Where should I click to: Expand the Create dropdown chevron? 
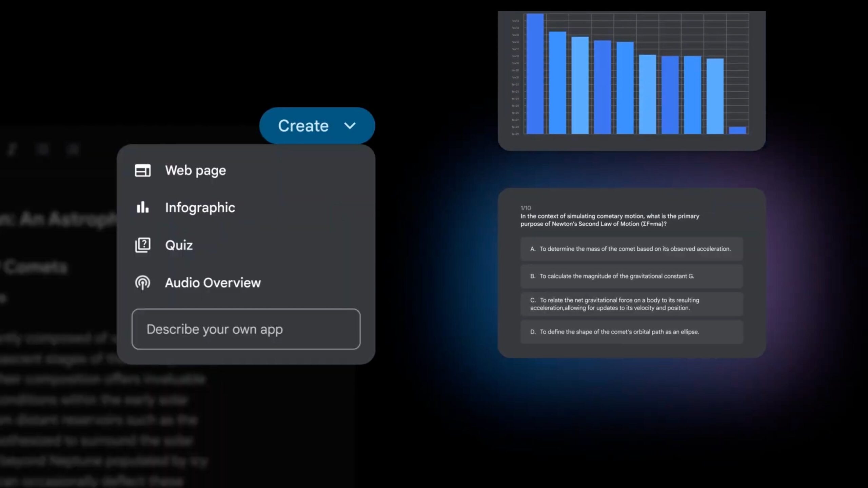point(350,126)
